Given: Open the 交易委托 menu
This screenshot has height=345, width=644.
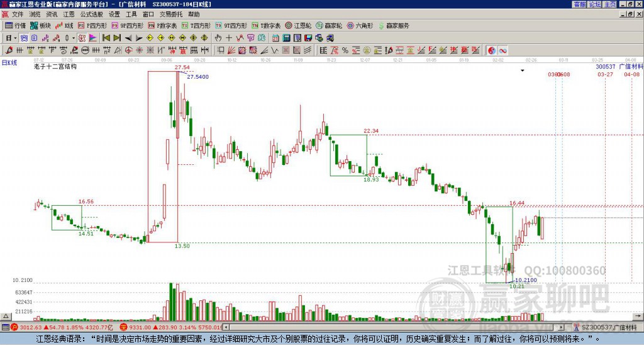Looking at the screenshot, I should tap(171, 14).
